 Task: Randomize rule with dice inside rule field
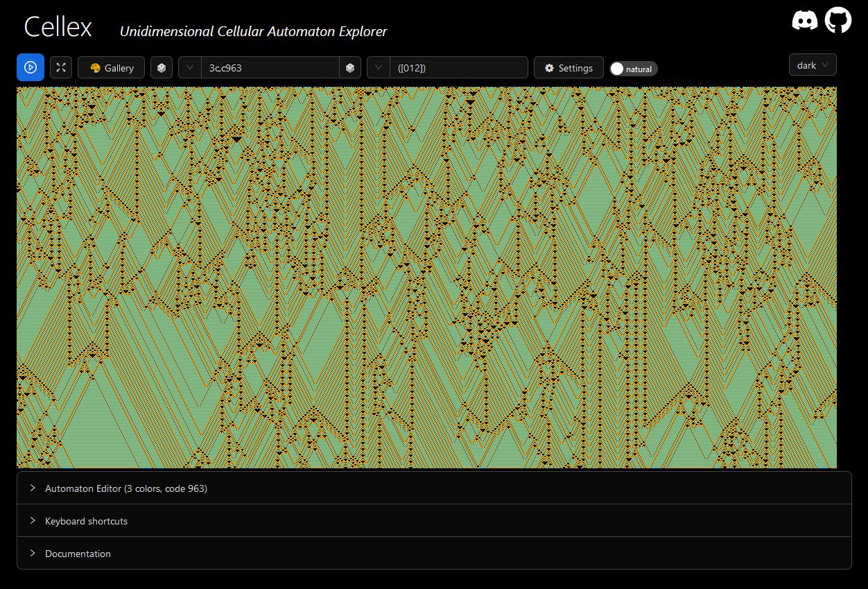click(350, 68)
